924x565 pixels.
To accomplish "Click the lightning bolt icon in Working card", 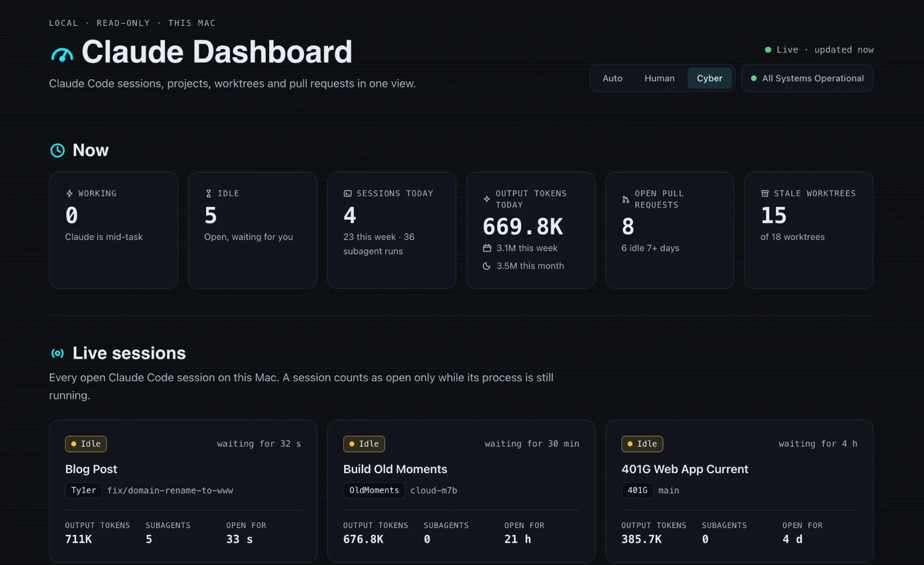I will coord(69,193).
